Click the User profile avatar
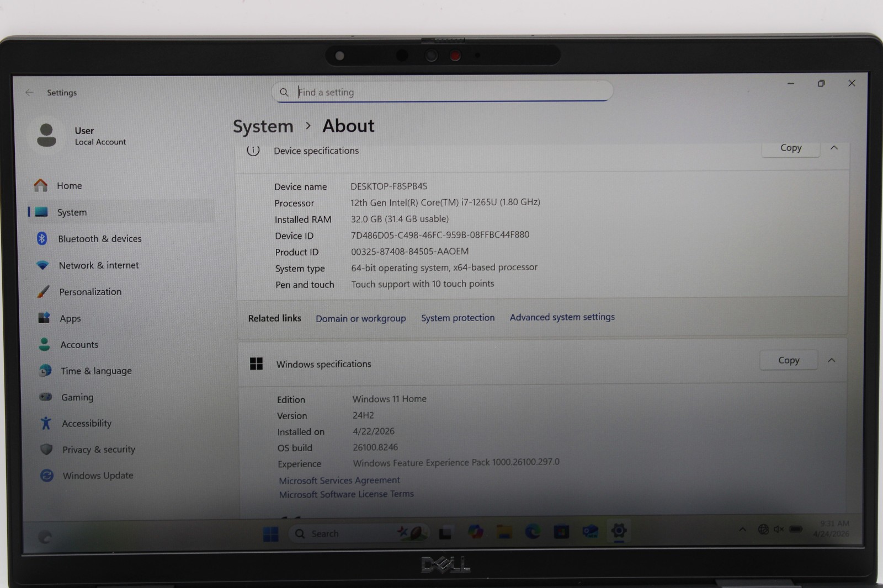Viewport: 883px width, 588px height. point(46,135)
